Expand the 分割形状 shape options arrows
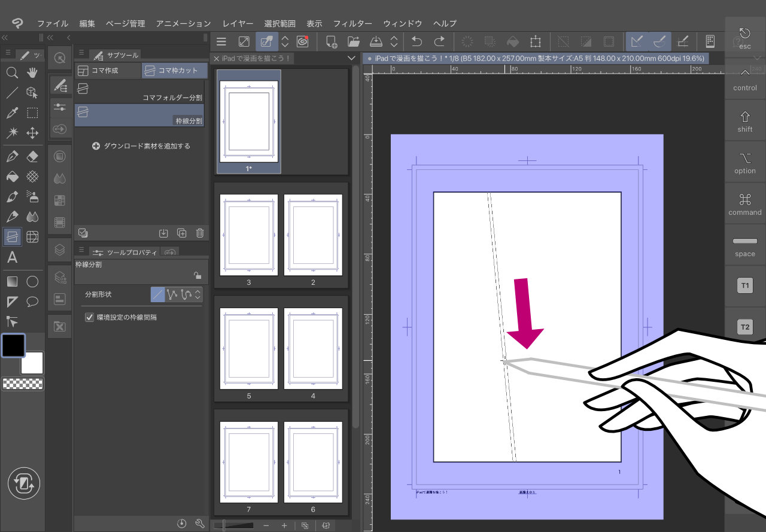 coord(198,294)
